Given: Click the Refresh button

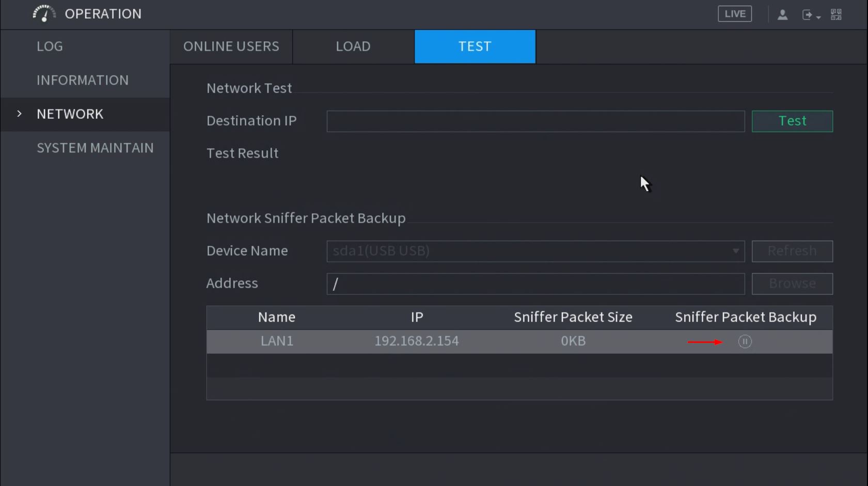Looking at the screenshot, I should (x=792, y=251).
